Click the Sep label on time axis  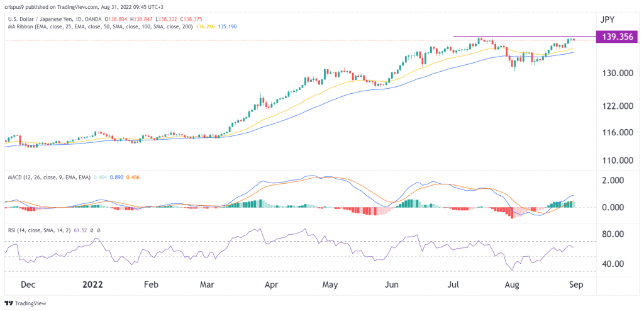point(575,285)
